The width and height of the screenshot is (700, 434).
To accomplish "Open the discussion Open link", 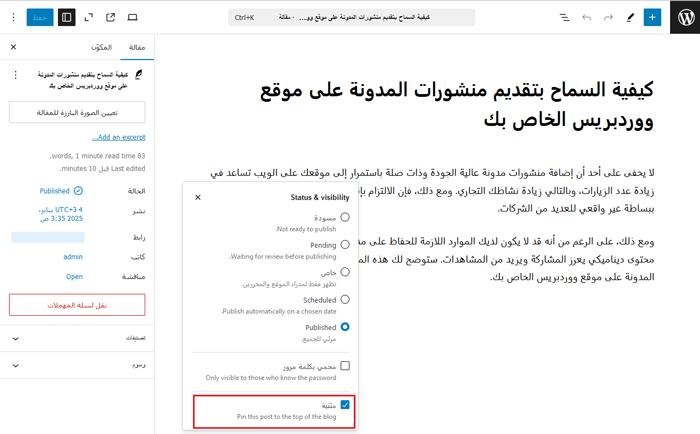I will point(74,276).
